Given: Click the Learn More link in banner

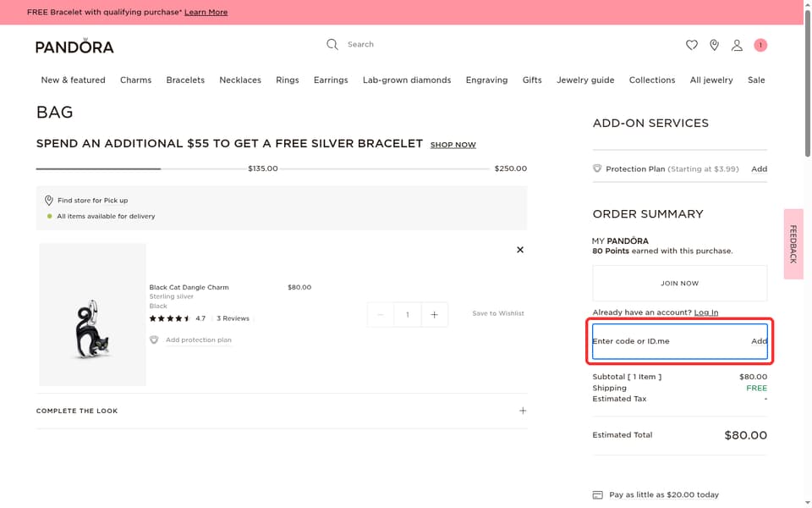Looking at the screenshot, I should tap(206, 12).
